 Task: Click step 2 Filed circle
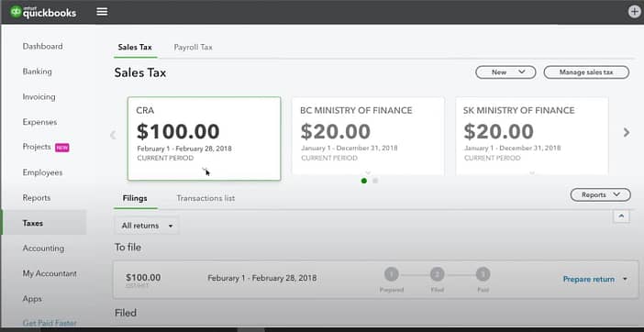[438, 274]
